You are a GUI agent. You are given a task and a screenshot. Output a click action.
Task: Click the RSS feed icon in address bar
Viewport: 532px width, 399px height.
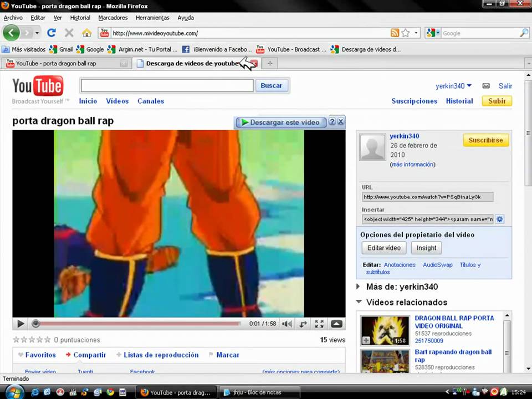coord(395,33)
